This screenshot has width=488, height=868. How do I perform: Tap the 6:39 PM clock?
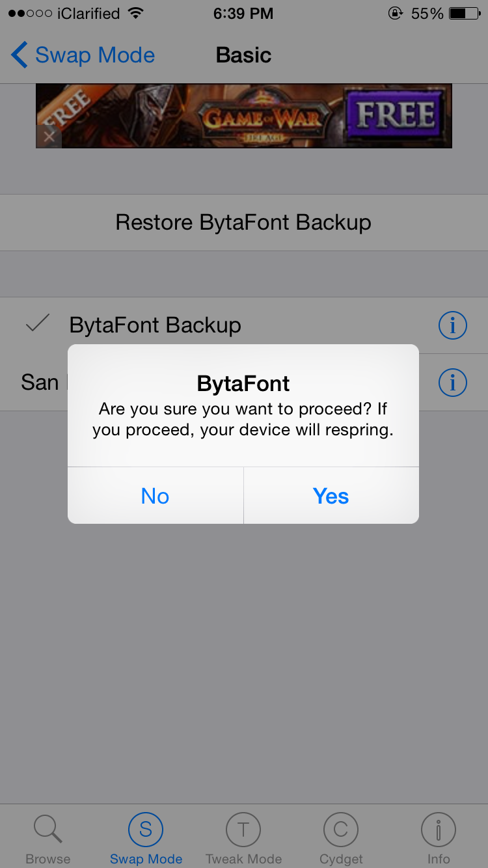click(243, 14)
